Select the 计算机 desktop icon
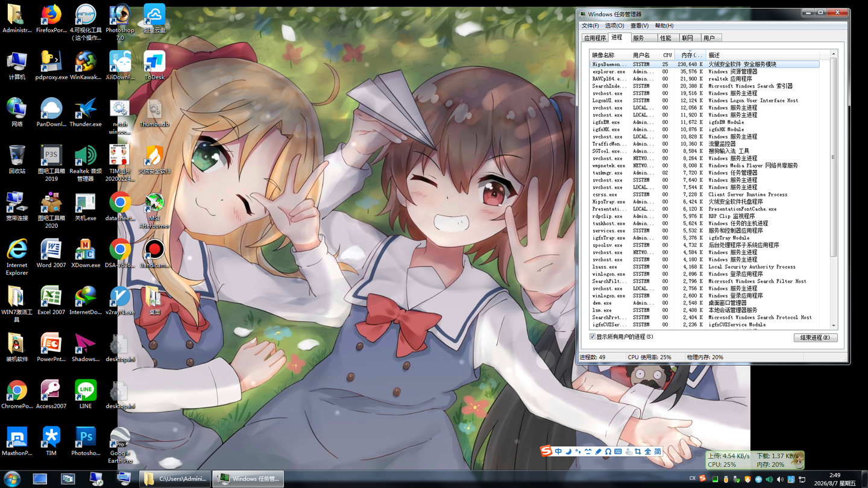 tap(17, 66)
